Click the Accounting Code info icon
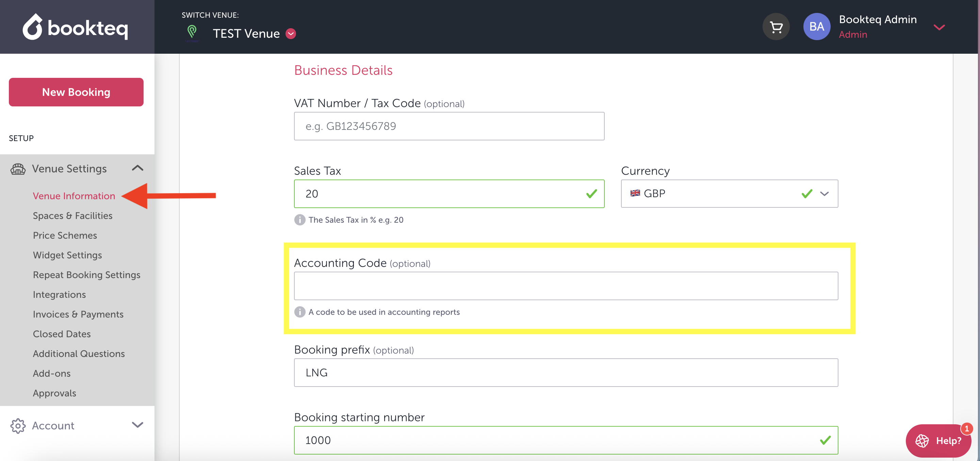 (x=300, y=312)
